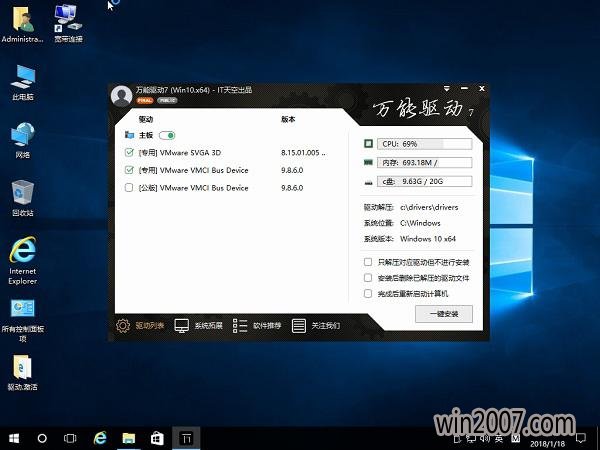Click the 主板 category folder icon
Viewport: 600px width, 450px height.
(x=129, y=135)
